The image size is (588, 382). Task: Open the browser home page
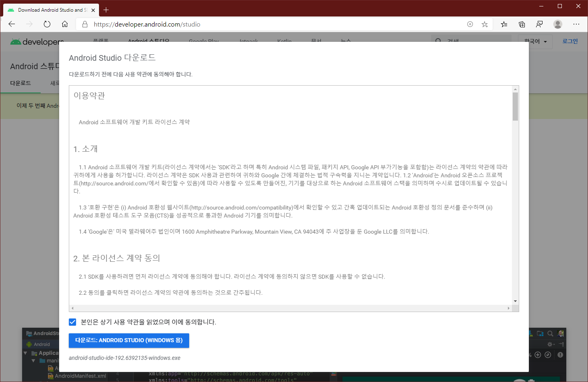click(x=65, y=24)
